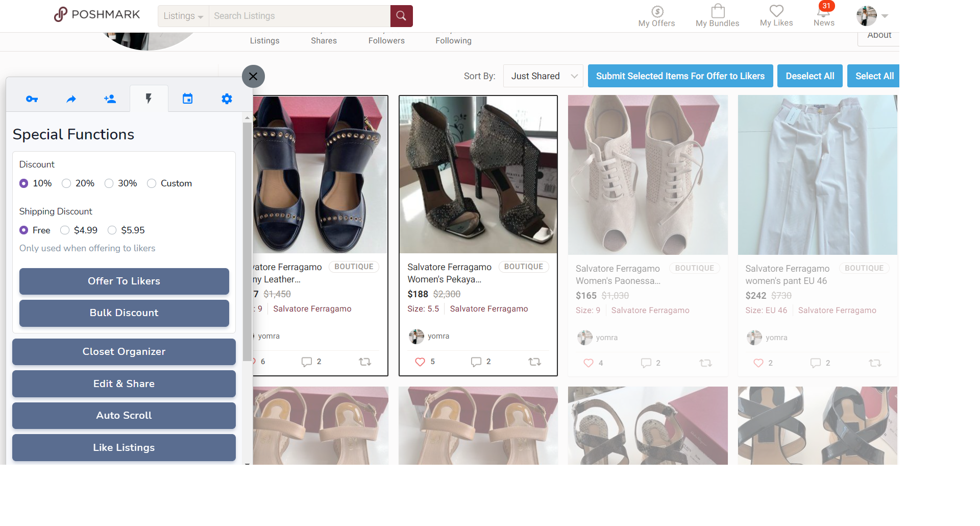Click the search magnifier button
The image size is (980, 526).
pos(401,16)
